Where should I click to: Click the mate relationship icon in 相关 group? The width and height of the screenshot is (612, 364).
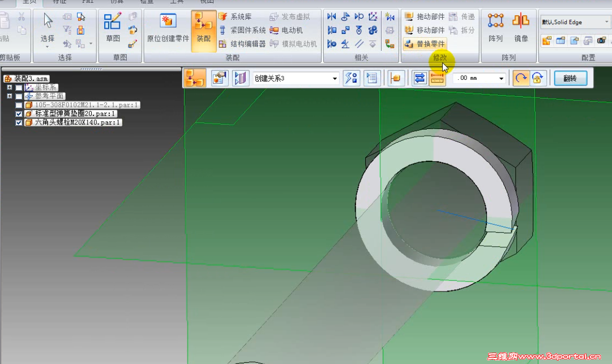click(332, 16)
